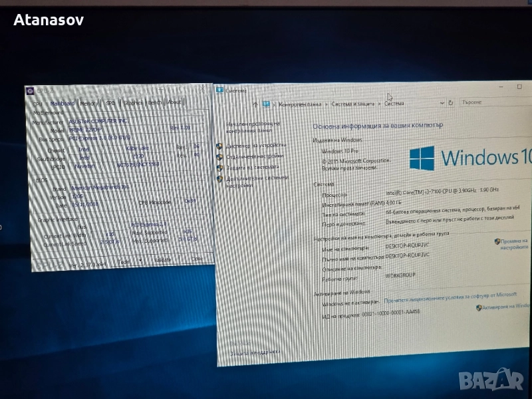
Task: Switch to the CPU tab in CPU-Z
Action: 37,103
